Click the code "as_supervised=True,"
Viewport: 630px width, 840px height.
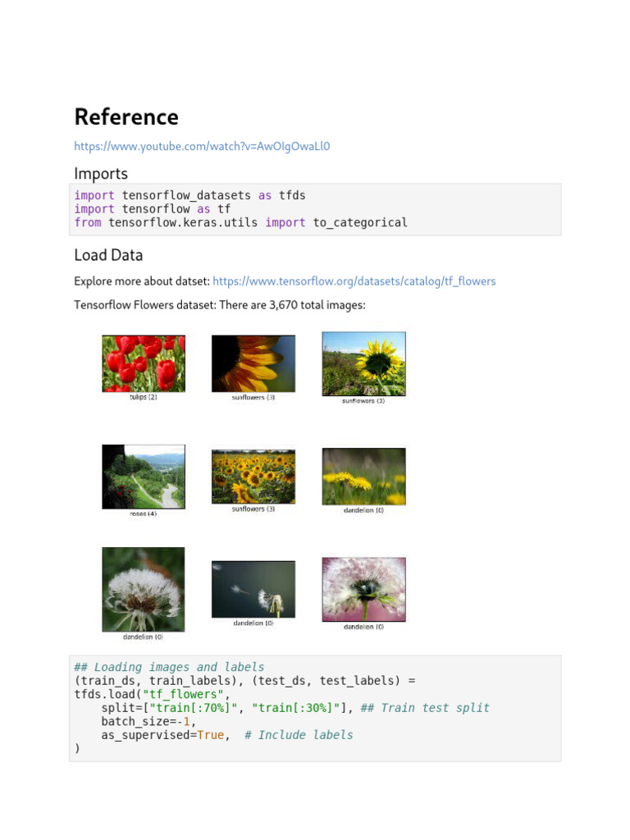(x=166, y=735)
